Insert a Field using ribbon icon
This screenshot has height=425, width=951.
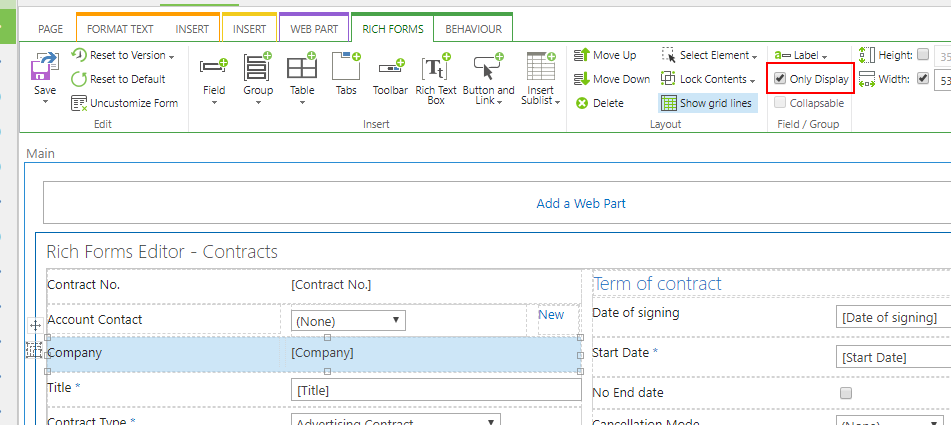click(214, 68)
